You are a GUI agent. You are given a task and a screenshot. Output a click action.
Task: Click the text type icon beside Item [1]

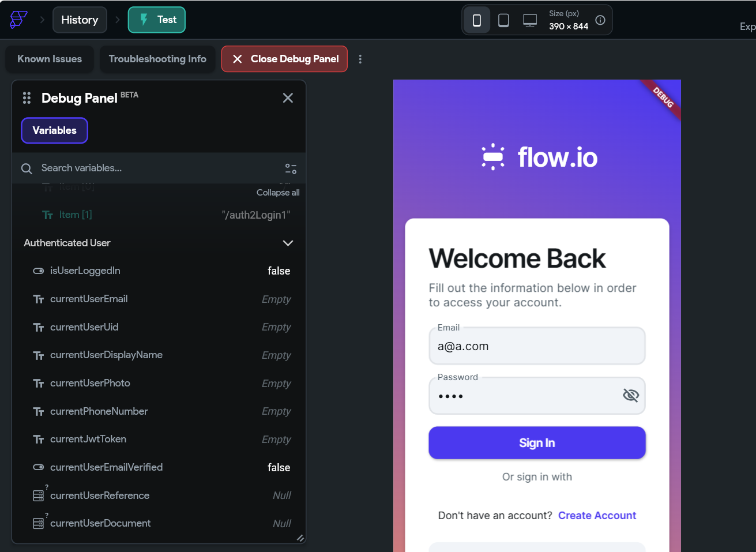(47, 215)
